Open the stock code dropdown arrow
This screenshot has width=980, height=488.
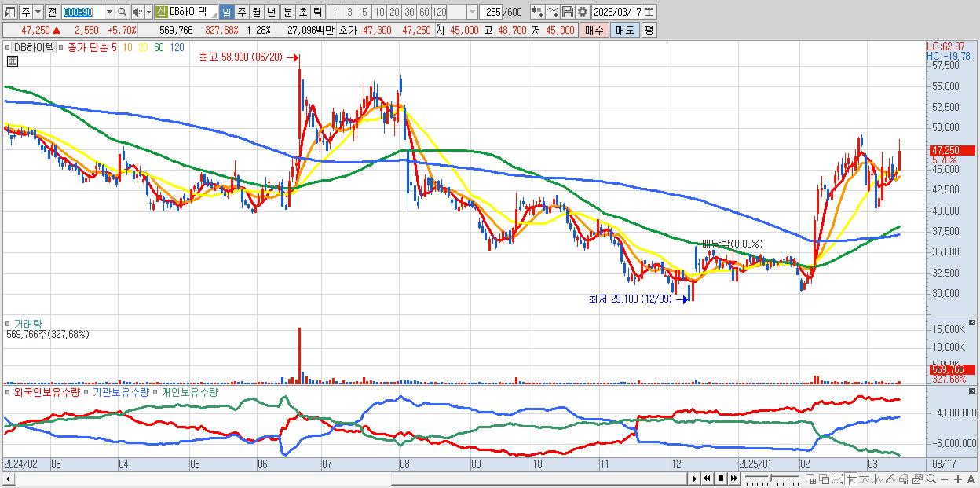pyautogui.click(x=109, y=12)
